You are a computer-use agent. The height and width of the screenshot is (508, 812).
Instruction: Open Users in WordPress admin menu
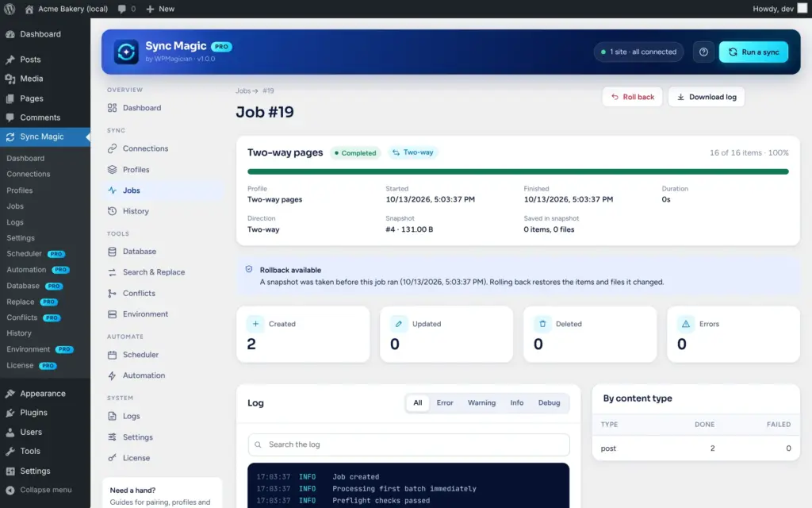[45, 433]
